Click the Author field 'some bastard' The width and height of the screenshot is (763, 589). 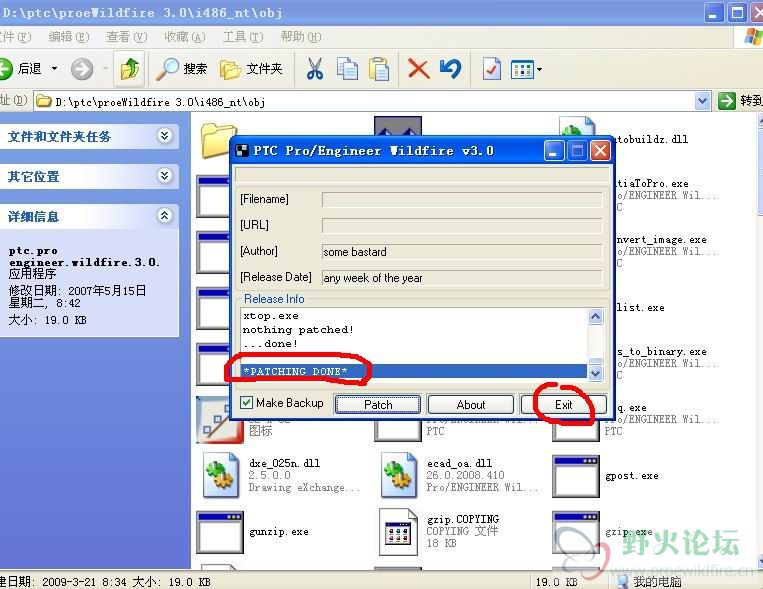(461, 252)
